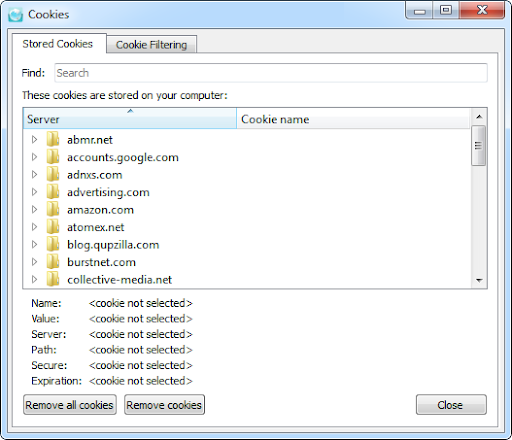Click the folder icon beside accounts.google.com

53,157
